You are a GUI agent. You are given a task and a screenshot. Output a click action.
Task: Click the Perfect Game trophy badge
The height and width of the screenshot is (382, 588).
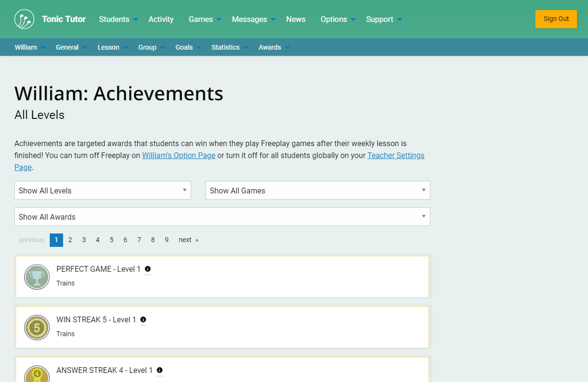[37, 277]
